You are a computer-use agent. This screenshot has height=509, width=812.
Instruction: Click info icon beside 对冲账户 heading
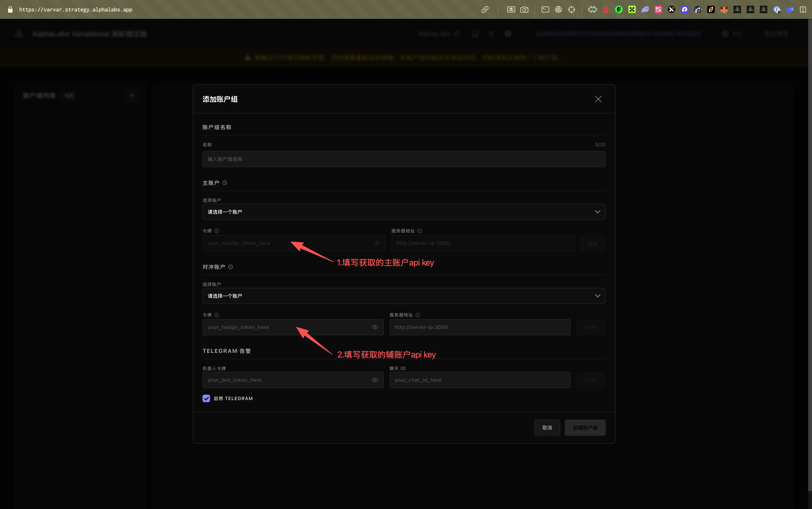pos(230,267)
